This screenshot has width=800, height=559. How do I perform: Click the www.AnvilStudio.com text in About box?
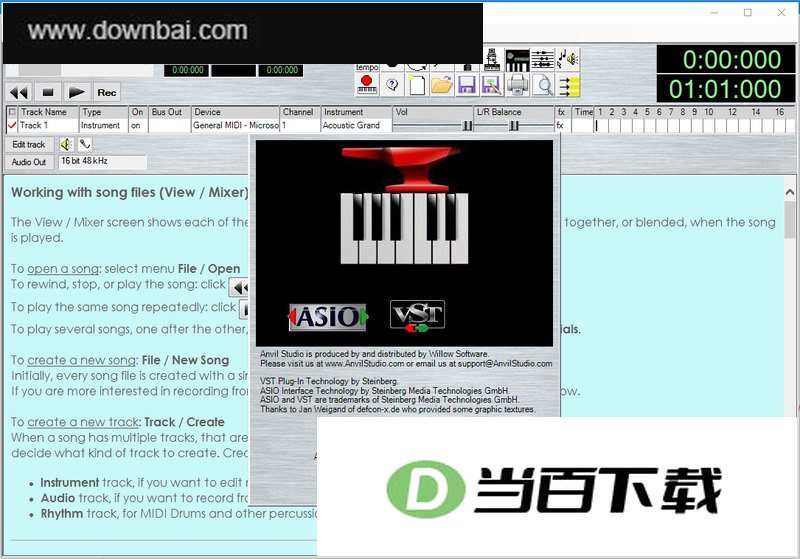(364, 364)
